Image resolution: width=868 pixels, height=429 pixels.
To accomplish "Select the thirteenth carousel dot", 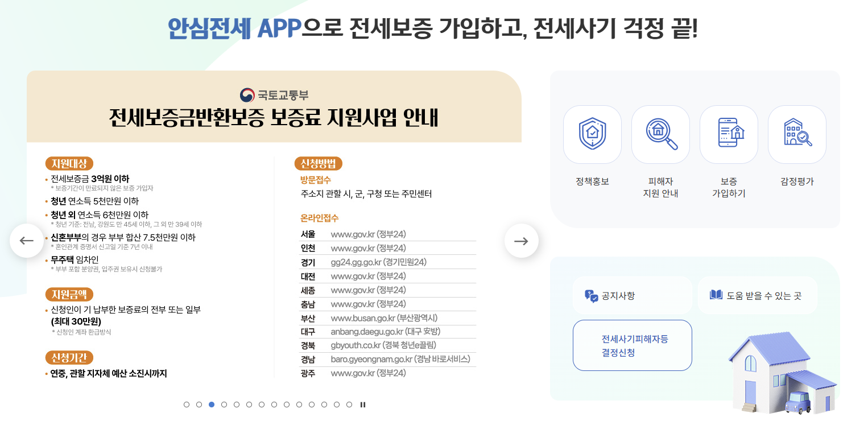I will coord(337,405).
